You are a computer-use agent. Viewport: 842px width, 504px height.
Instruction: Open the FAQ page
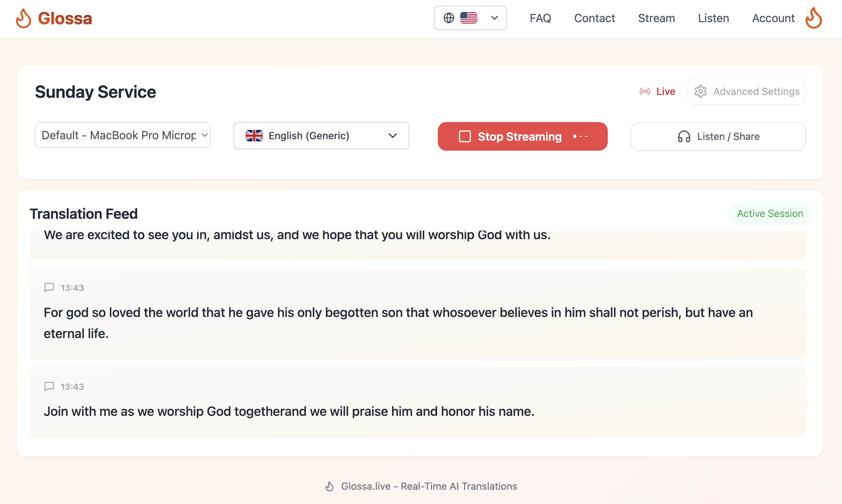pos(540,18)
